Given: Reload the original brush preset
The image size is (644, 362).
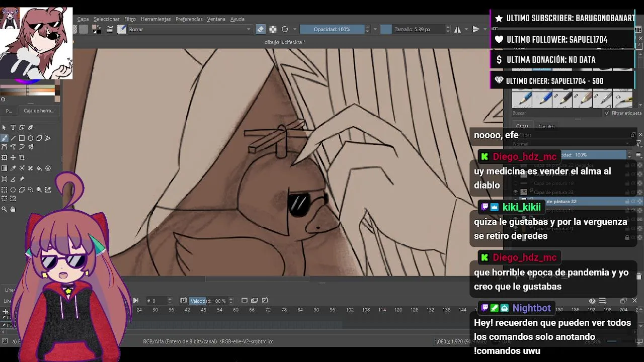Looking at the screenshot, I should 285,29.
